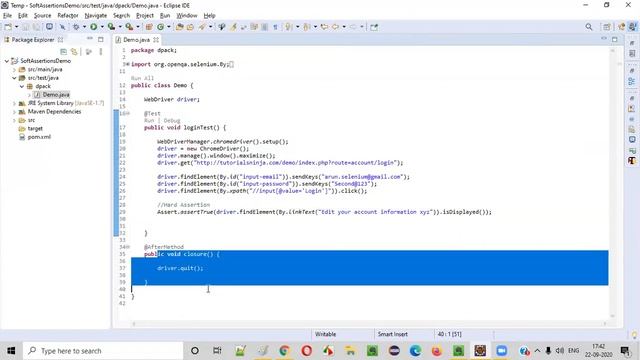
Task: Click the New file wizard icon
Action: click(x=8, y=27)
